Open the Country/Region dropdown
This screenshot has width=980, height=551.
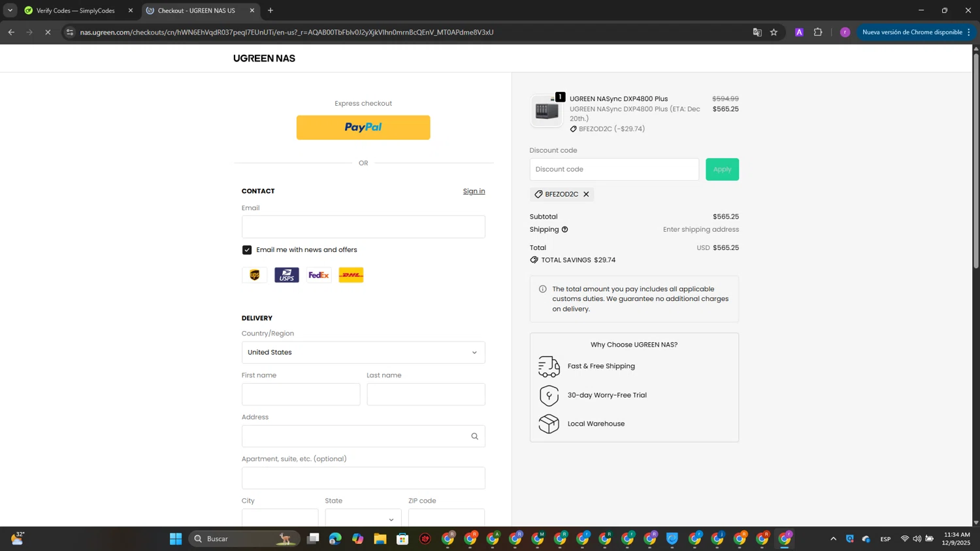[x=363, y=353]
